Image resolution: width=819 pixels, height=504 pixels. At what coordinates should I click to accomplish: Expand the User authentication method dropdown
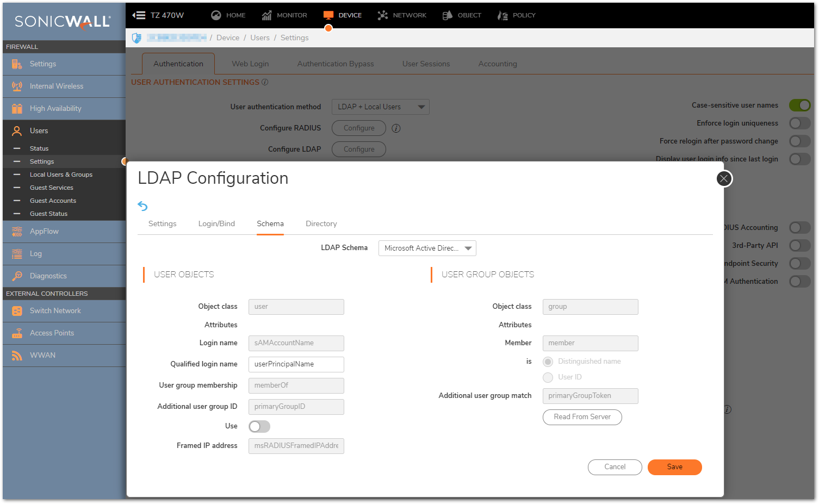pos(380,107)
